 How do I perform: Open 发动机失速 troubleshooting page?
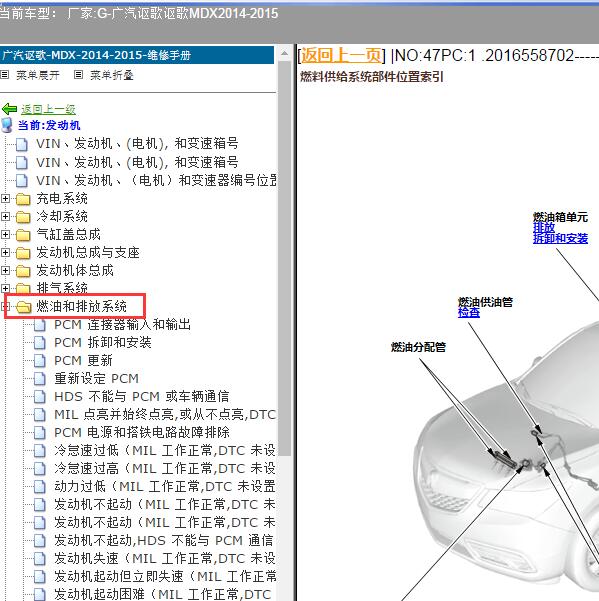coord(165,559)
